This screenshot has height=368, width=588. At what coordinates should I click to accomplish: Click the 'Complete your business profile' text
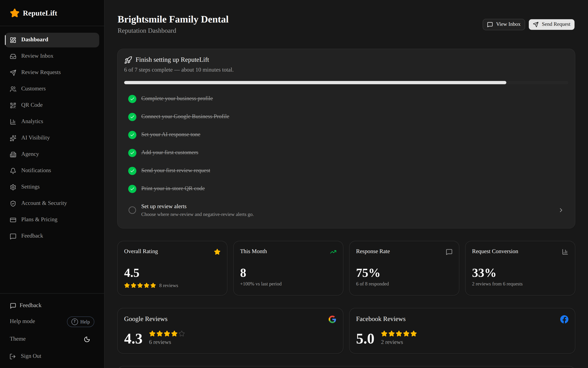[x=177, y=99]
